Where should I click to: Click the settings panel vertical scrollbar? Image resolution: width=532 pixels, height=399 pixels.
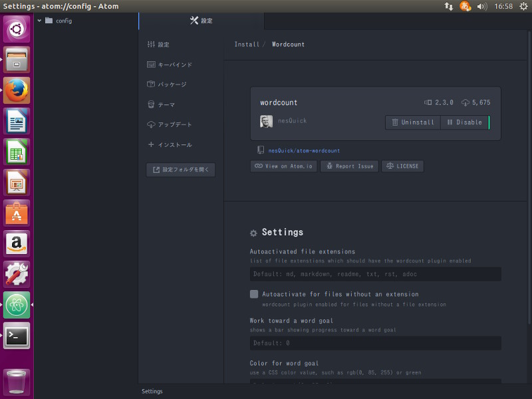point(529,176)
